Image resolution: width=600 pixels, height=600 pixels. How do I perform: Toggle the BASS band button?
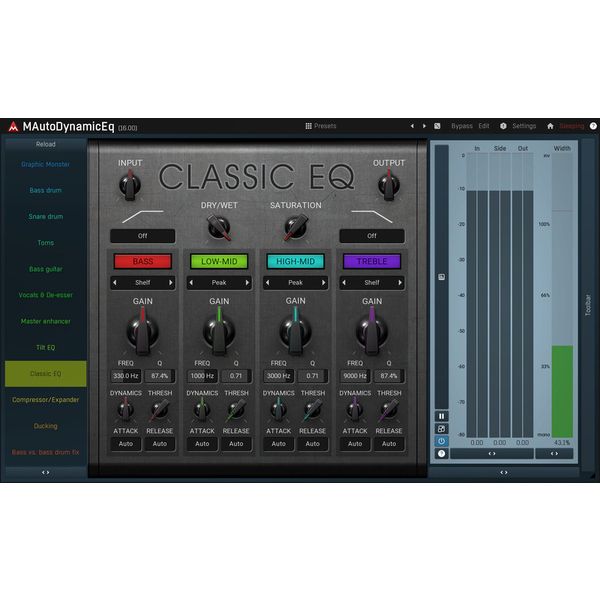143,261
